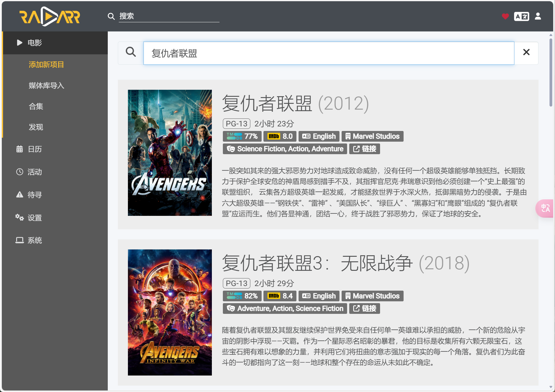Image resolution: width=555 pixels, height=392 pixels.
Task: Click the TMDB 77% rating badge
Action: click(242, 136)
